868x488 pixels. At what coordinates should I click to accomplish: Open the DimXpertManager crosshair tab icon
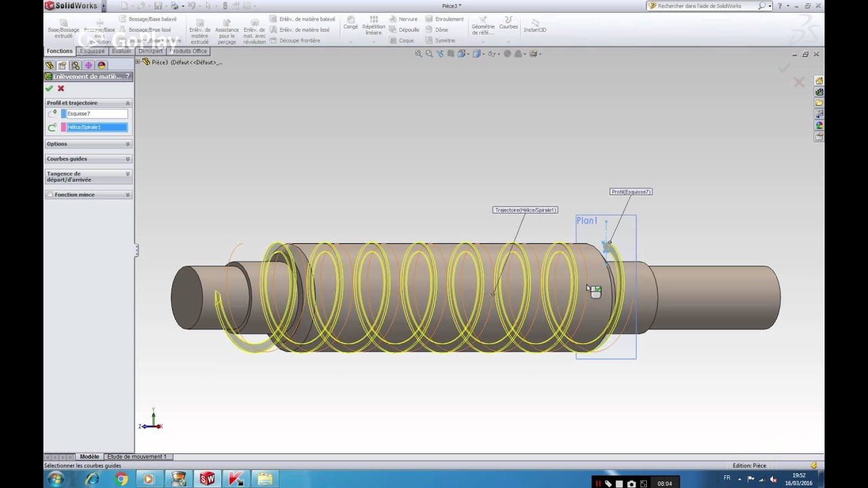click(x=88, y=65)
